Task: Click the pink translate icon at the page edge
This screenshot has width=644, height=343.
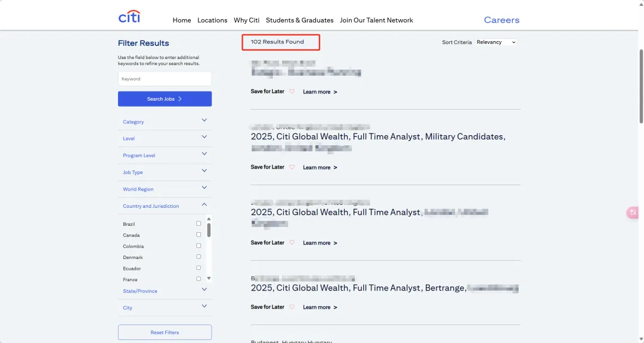Action: click(633, 213)
